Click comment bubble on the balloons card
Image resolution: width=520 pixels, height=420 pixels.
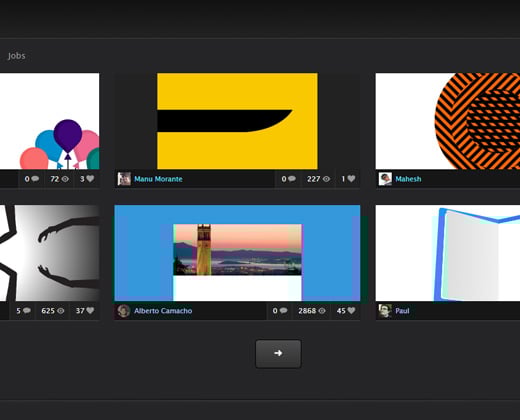(x=35, y=179)
